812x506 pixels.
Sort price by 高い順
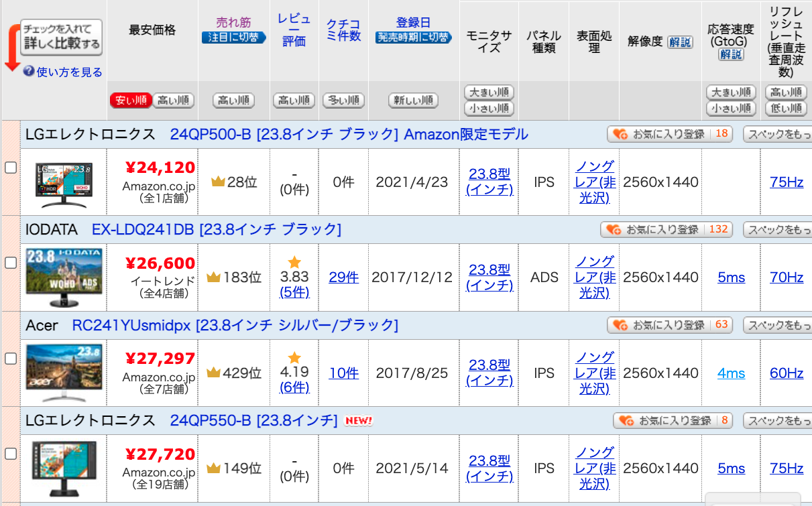tap(173, 101)
